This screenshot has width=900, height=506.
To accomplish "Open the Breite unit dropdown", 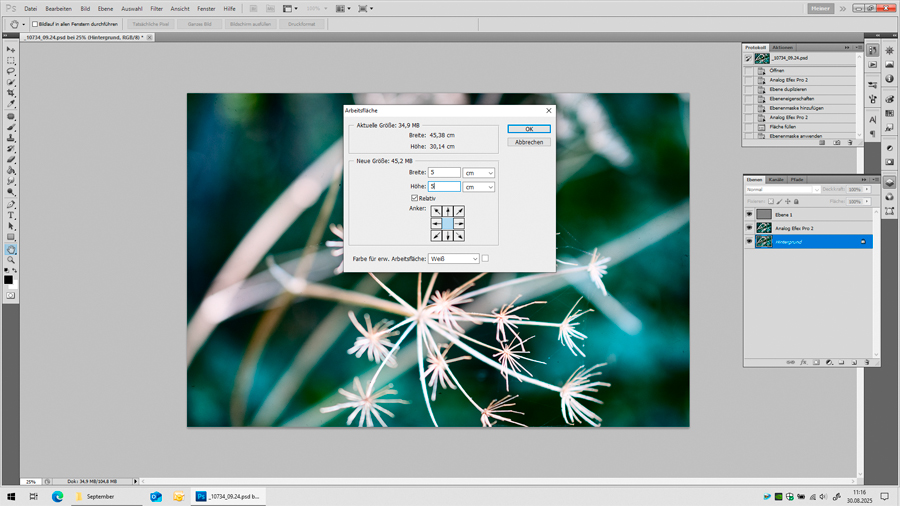I will [x=479, y=173].
